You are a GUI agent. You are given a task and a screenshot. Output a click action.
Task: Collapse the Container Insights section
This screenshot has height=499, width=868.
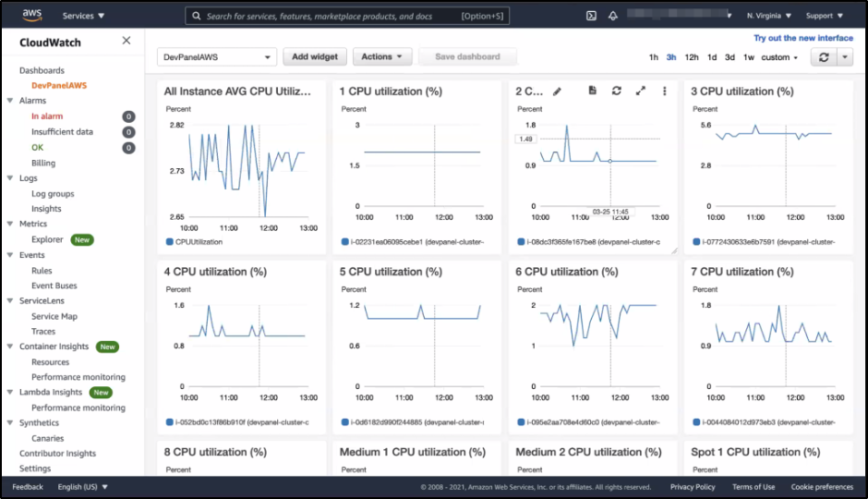(x=10, y=347)
